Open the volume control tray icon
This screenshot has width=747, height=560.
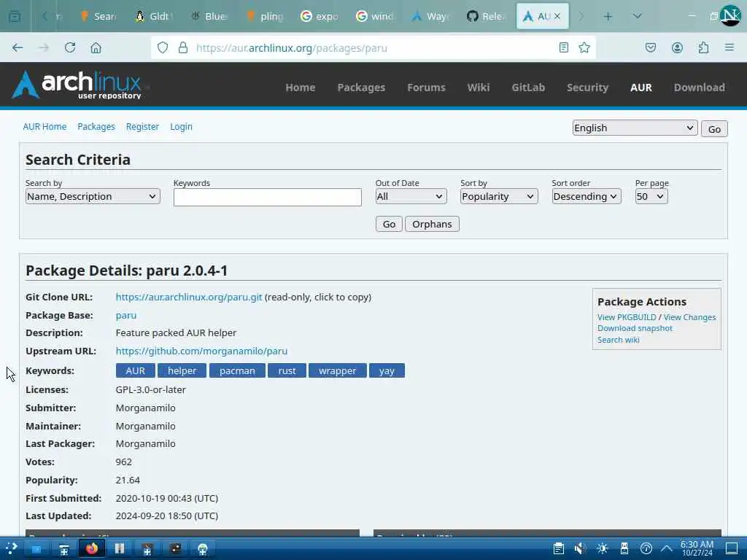[580, 548]
